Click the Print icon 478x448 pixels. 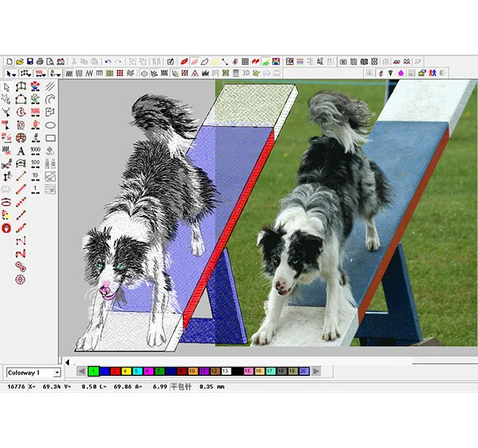click(x=39, y=61)
